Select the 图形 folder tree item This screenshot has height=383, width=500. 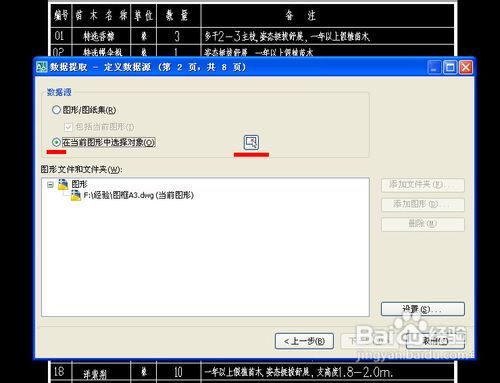point(79,184)
